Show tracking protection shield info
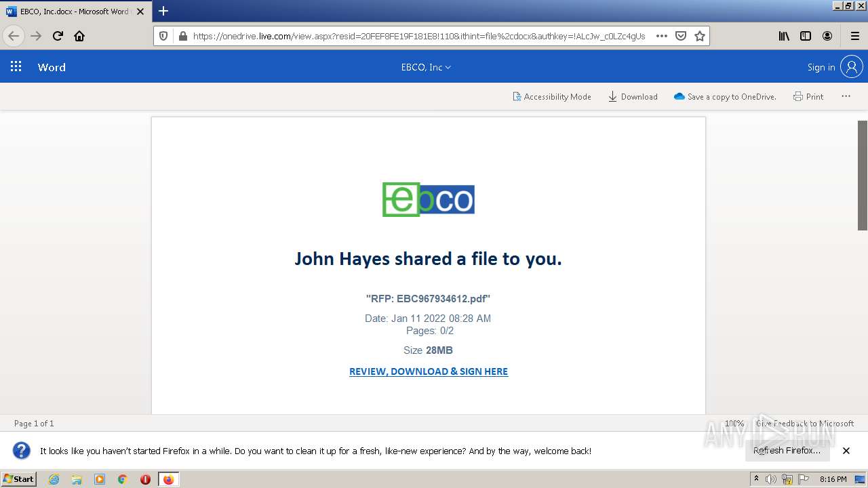868x488 pixels. pos(163,36)
